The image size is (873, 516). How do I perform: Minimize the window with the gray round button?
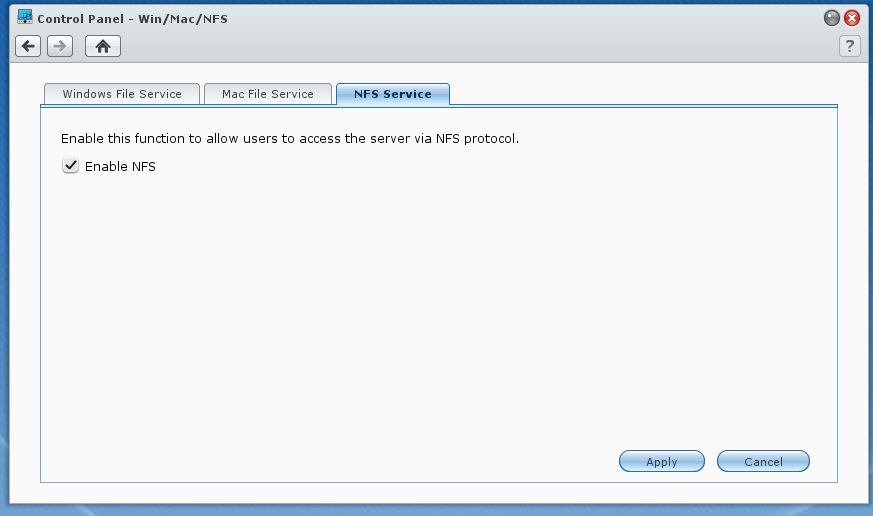pyautogui.click(x=832, y=18)
